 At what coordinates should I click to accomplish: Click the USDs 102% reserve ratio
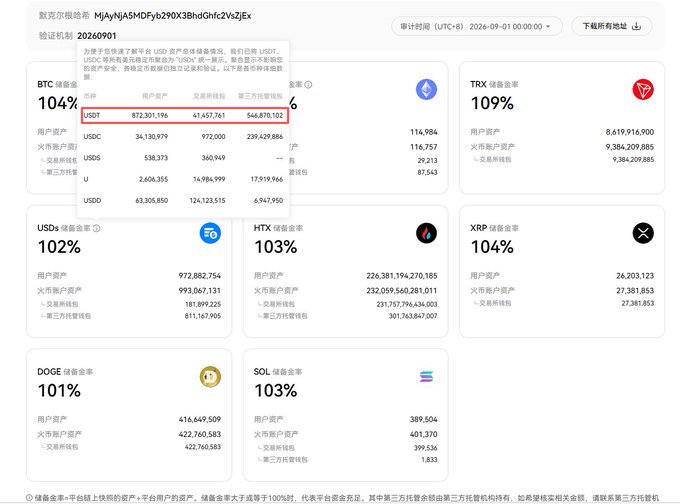pos(59,247)
